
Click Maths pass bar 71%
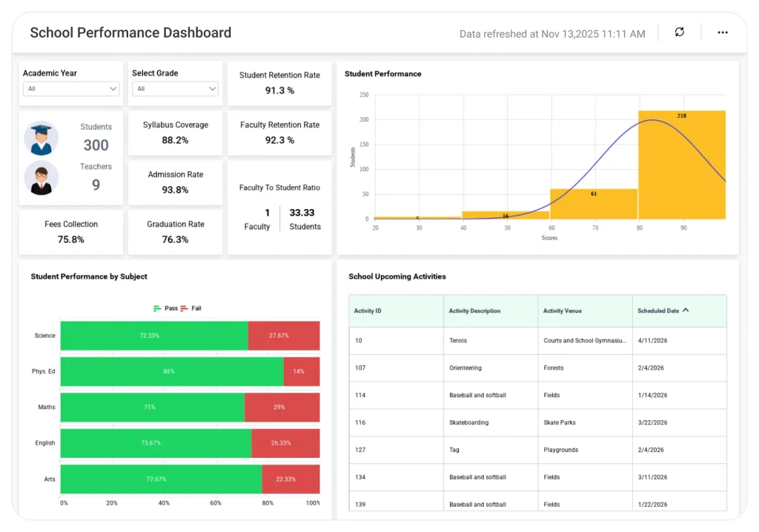click(153, 407)
